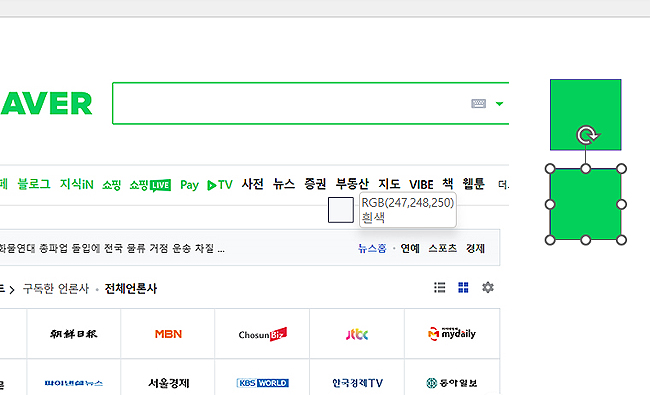Click the bottom-right resize handle of selected square
The width and height of the screenshot is (650, 395).
(621, 240)
